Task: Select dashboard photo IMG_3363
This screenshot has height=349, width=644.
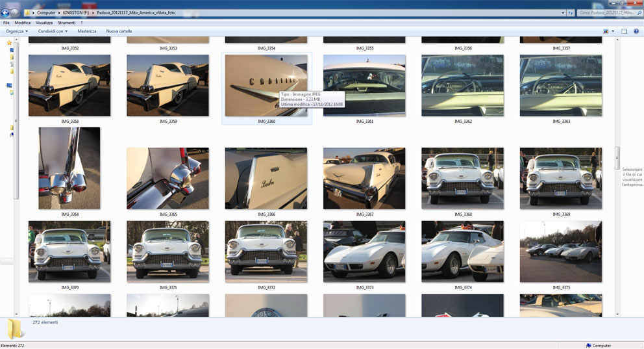Action: pyautogui.click(x=561, y=86)
